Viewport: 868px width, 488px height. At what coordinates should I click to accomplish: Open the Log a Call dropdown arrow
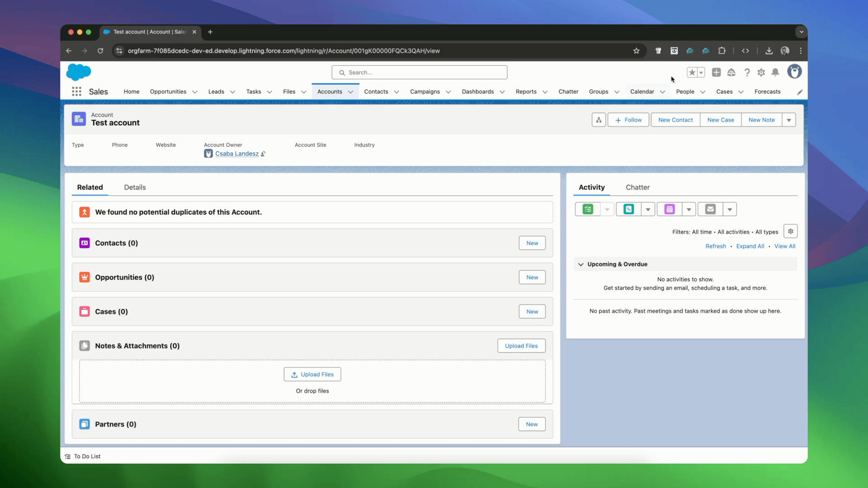coord(648,209)
